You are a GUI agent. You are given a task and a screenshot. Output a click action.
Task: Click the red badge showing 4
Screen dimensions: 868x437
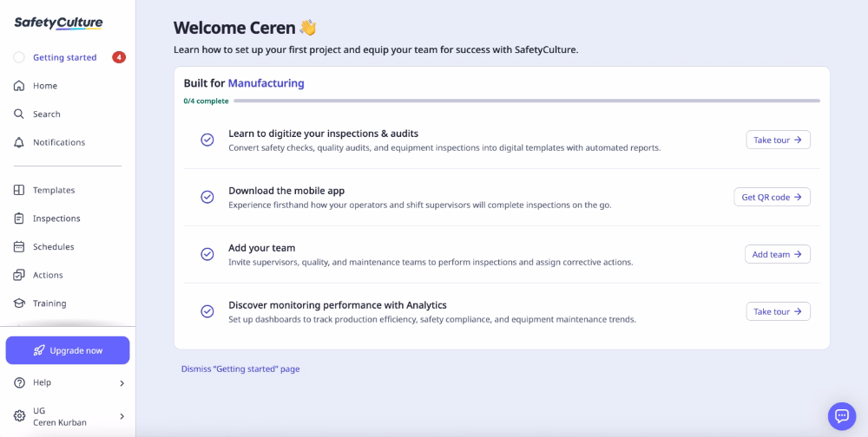[x=119, y=57]
